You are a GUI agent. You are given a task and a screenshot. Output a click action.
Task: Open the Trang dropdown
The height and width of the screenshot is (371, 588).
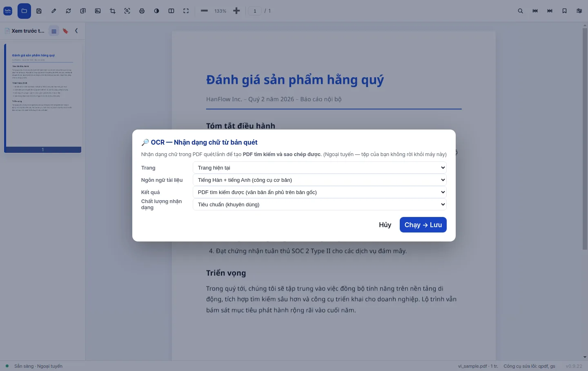(319, 168)
